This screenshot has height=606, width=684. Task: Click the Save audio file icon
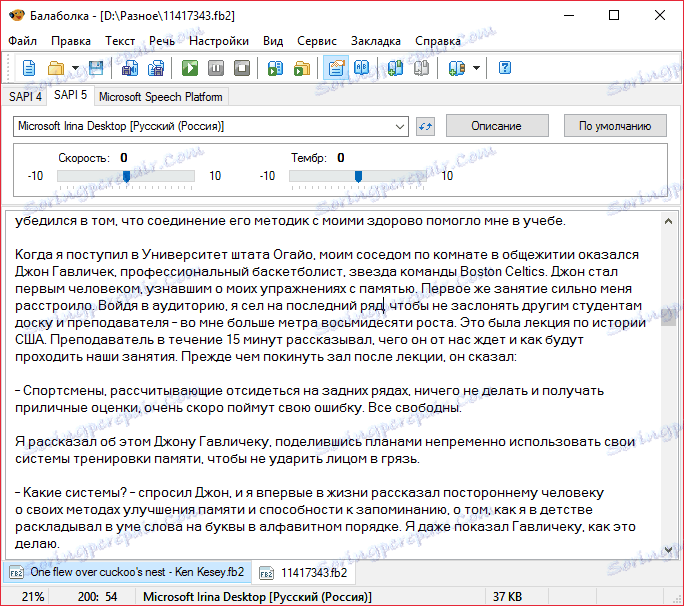130,68
